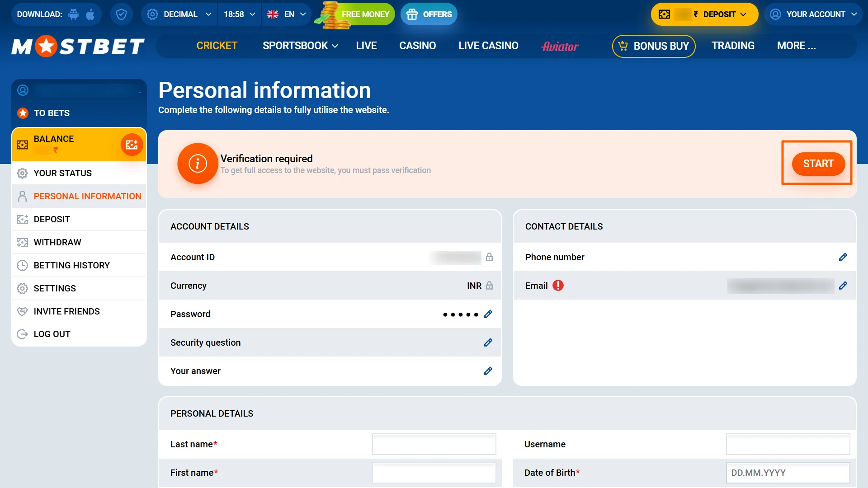Focus the Username input field
Image resolution: width=868 pixels, height=488 pixels.
coord(788,444)
